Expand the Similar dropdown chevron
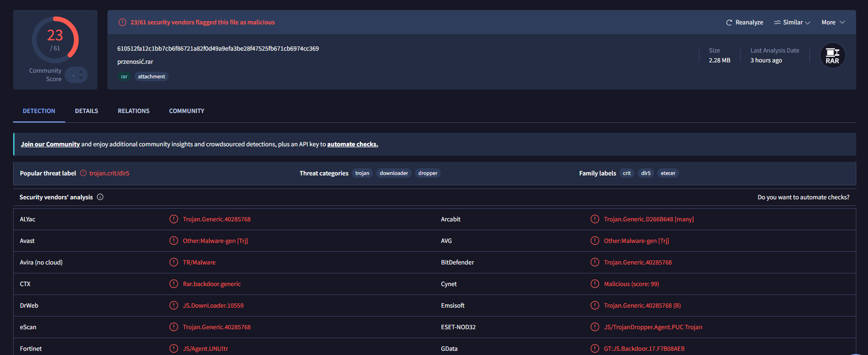The height and width of the screenshot is (355, 868). pos(808,23)
